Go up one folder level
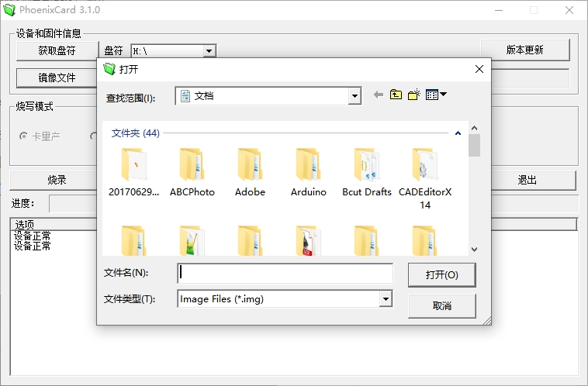The height and width of the screenshot is (386, 588). 396,95
